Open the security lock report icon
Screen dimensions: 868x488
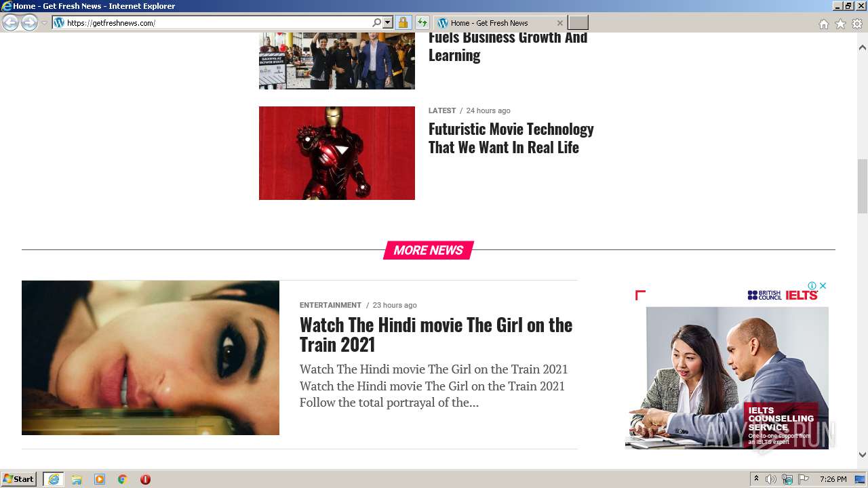coord(403,23)
